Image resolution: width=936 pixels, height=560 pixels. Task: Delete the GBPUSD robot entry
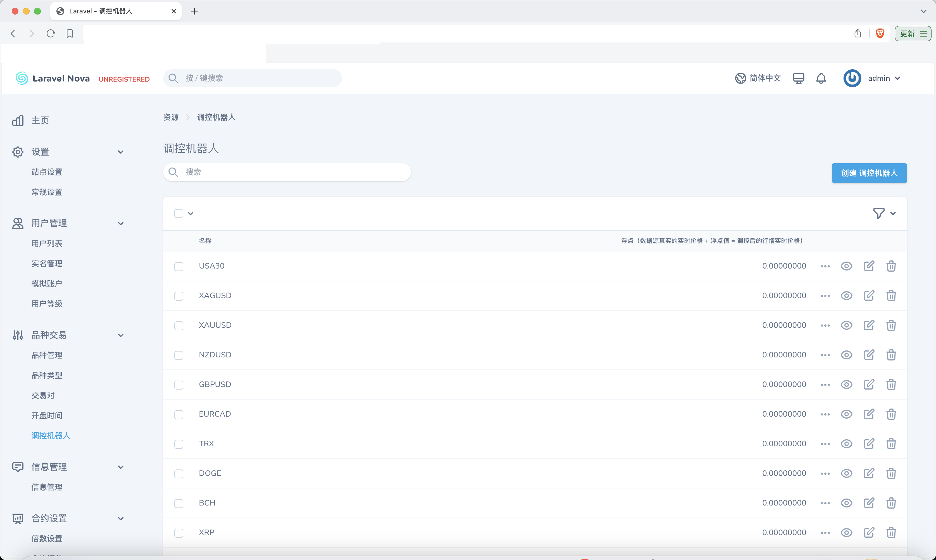[891, 385]
